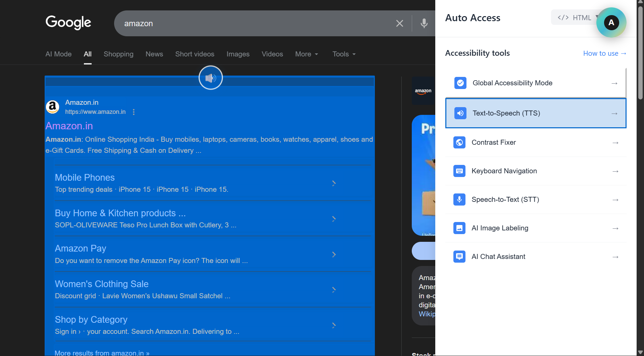Click the AI Chat Assistant chat icon
Image resolution: width=644 pixels, height=356 pixels.
pos(459,257)
